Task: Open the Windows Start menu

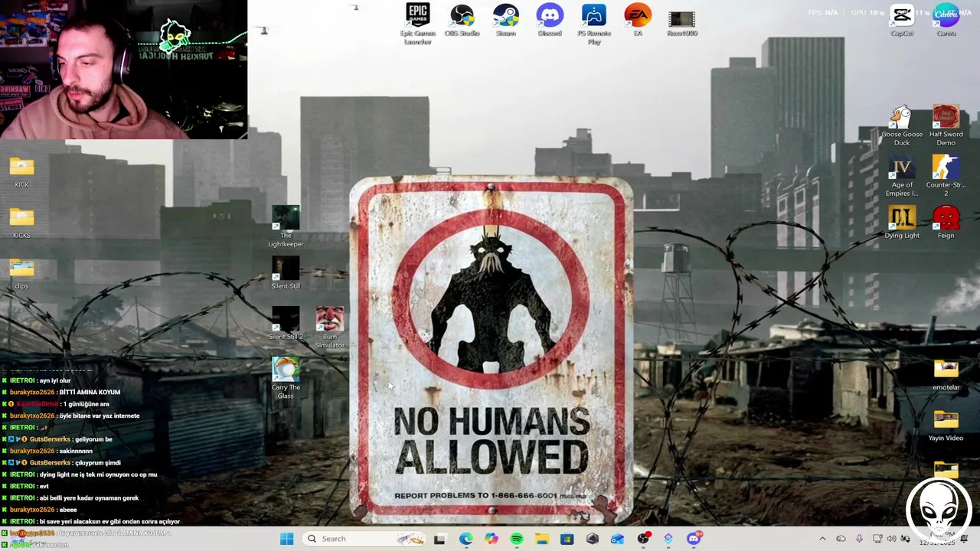Action: (286, 539)
